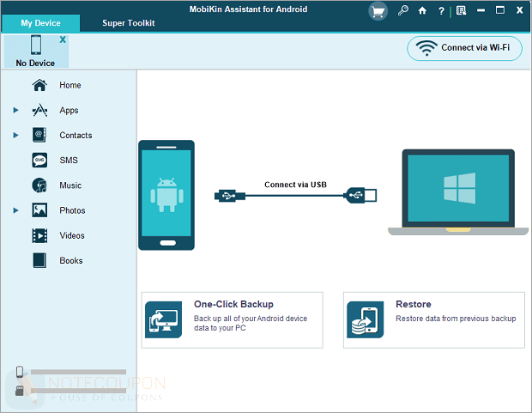Open the Contacts text entry
Image resolution: width=532 pixels, height=413 pixels.
coord(76,135)
